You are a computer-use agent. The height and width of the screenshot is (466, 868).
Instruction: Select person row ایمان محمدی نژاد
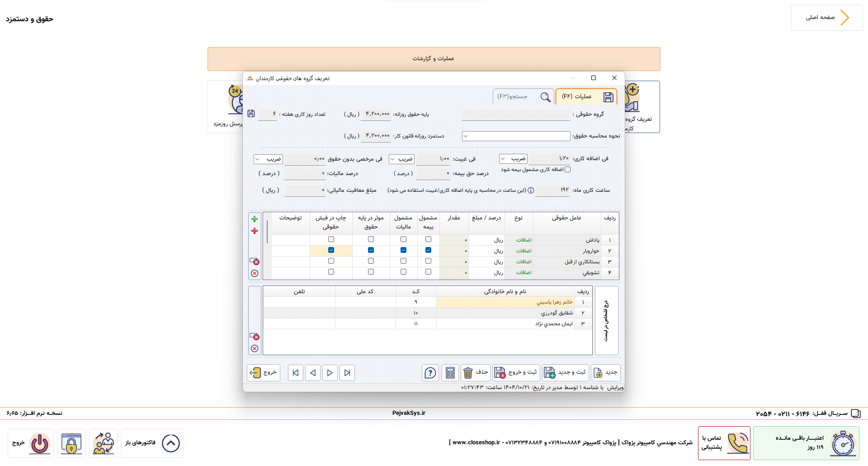coord(428,324)
